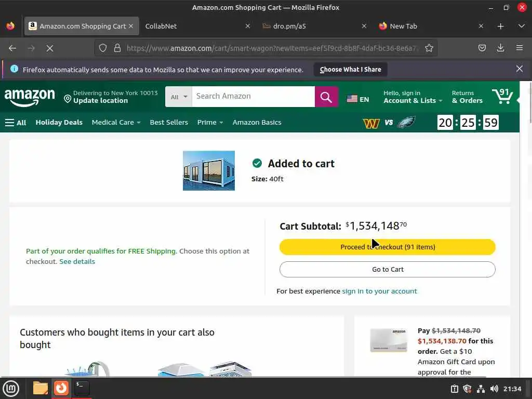The height and width of the screenshot is (399, 532).
Task: Click the Update location pin icon
Action: (x=68, y=99)
